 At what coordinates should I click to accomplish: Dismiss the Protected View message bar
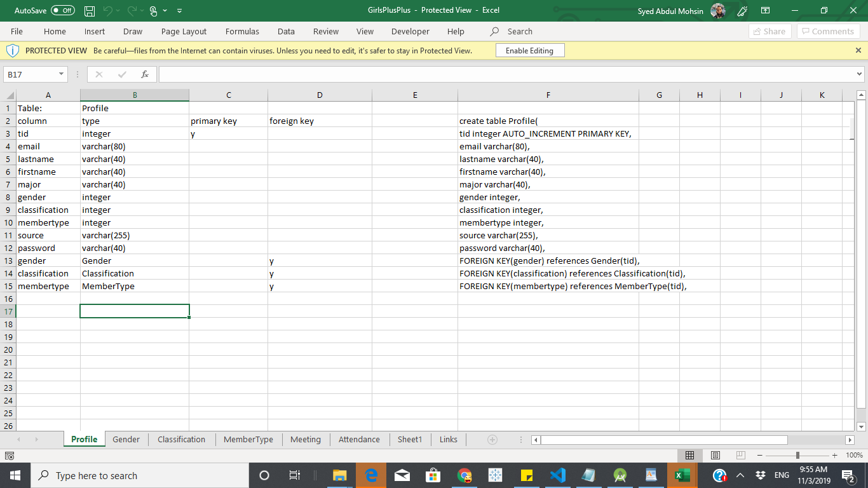[858, 50]
